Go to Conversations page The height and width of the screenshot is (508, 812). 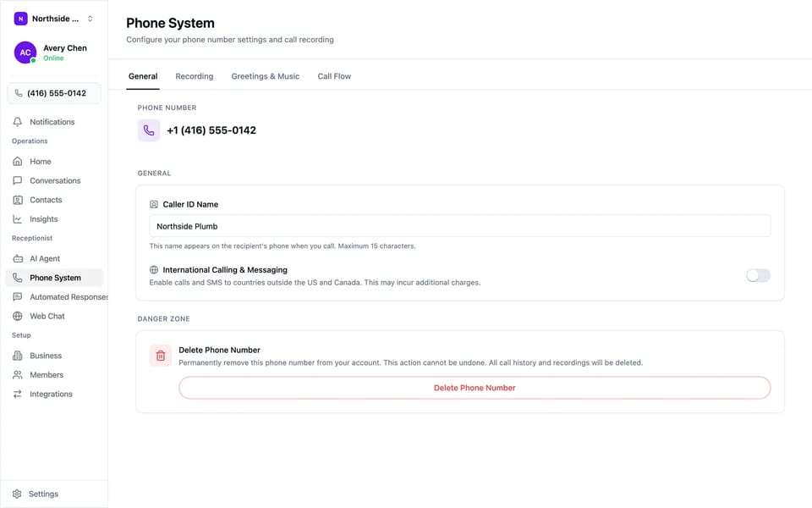pos(54,180)
